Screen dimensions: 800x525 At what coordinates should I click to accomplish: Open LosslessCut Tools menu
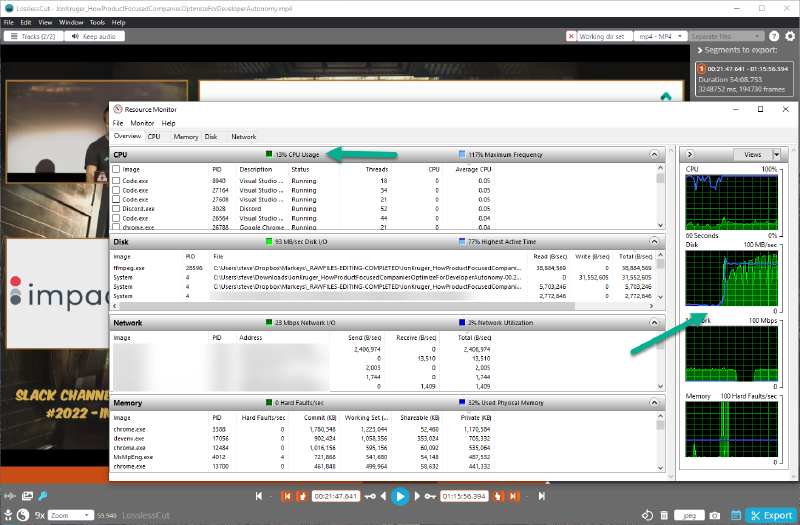97,22
